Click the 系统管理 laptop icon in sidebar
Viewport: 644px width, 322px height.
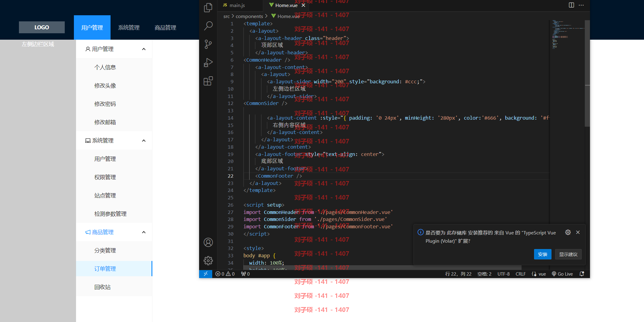point(88,140)
